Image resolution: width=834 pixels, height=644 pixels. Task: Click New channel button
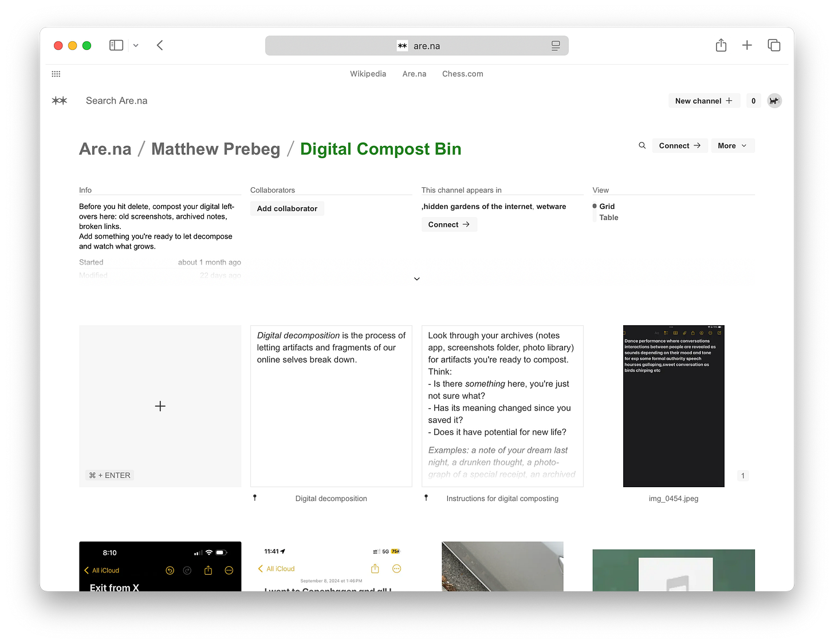(704, 101)
